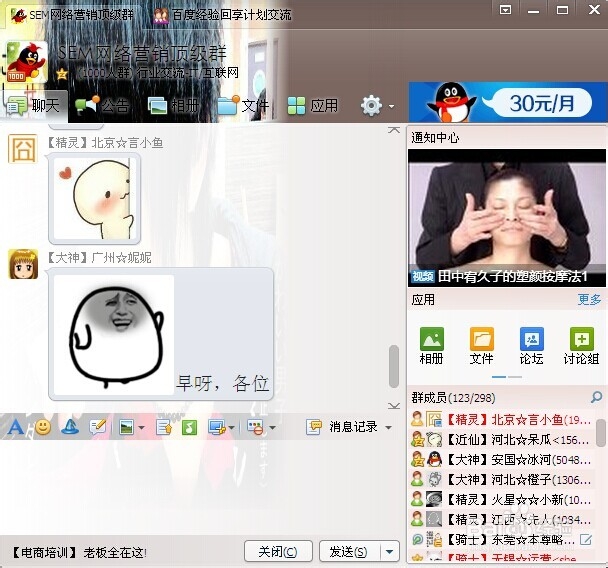The image size is (608, 568).
Task: Click the chat scroll-to-top arrow
Action: [x=394, y=129]
